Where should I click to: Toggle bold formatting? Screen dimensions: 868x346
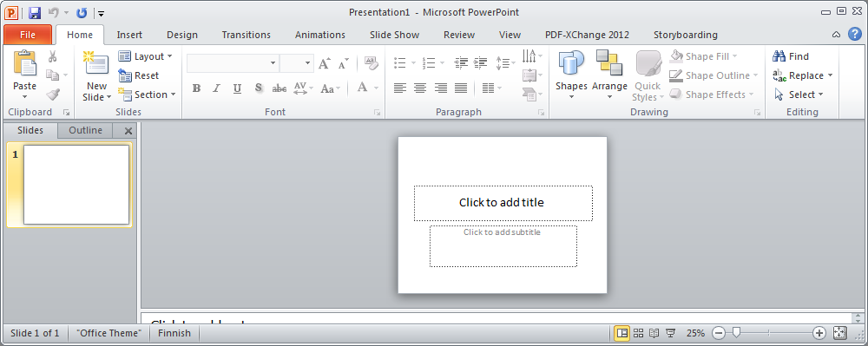click(x=196, y=88)
